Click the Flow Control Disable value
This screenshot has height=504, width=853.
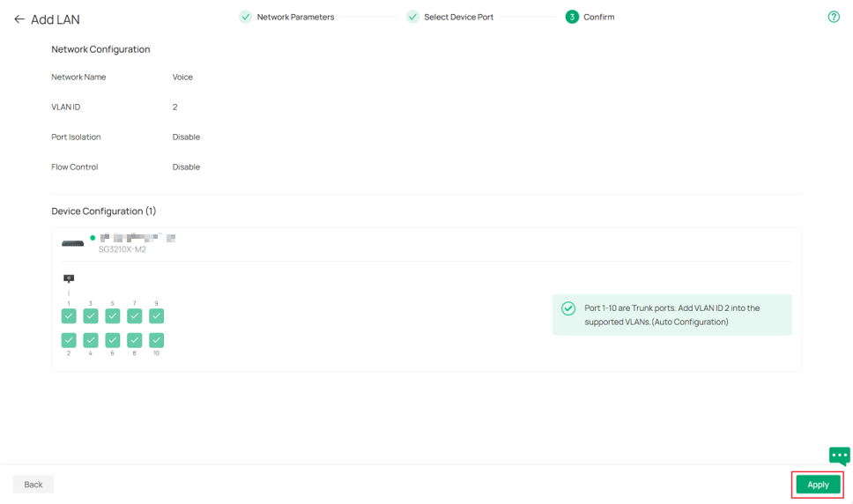pyautogui.click(x=186, y=167)
